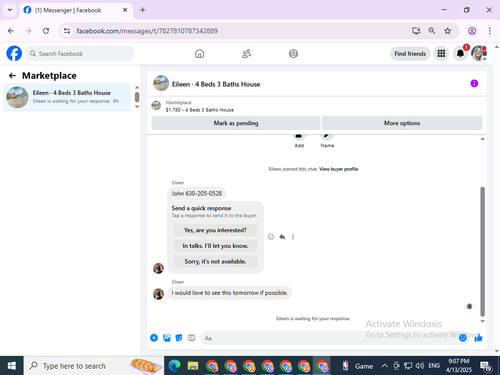The height and width of the screenshot is (375, 500).
Task: Click the Name edit pencil icon
Action: coord(327,136)
